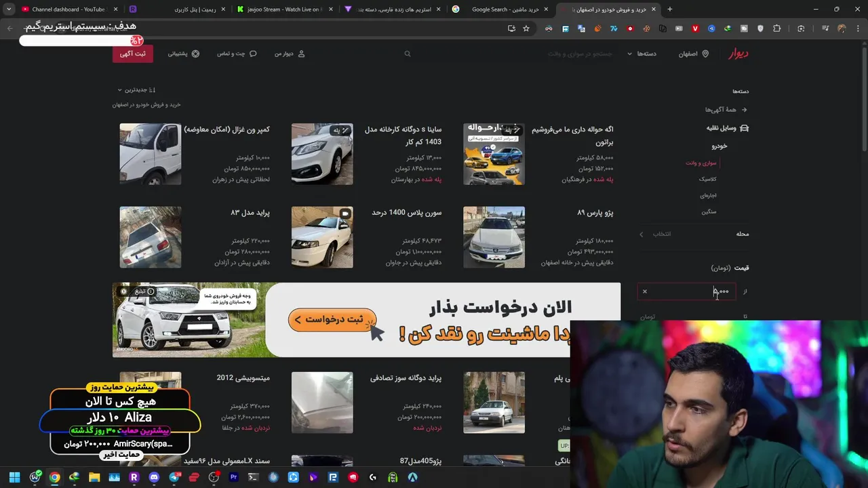Open the کمپر ون غزال listing thumbnail
Viewport: 868px width, 488px height.
click(x=151, y=154)
